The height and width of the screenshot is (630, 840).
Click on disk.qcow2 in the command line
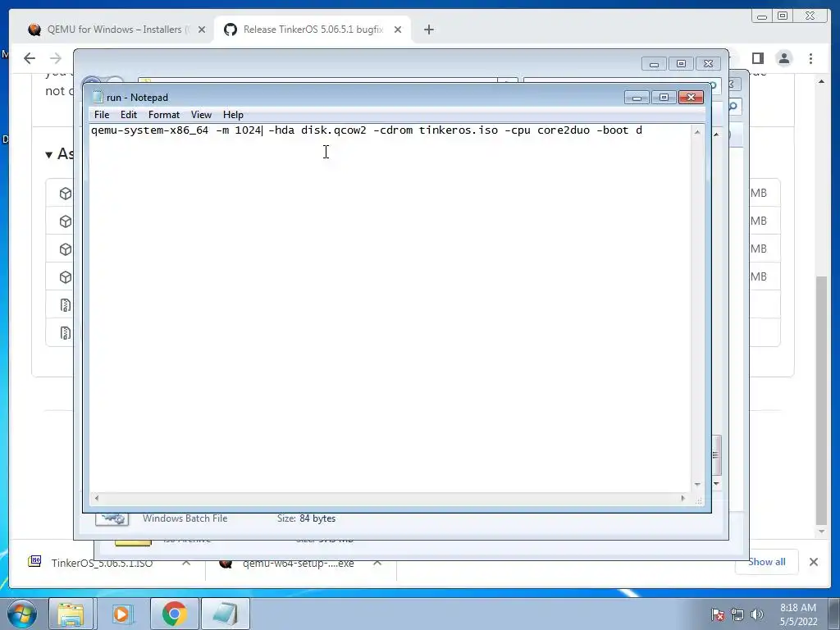(x=333, y=130)
